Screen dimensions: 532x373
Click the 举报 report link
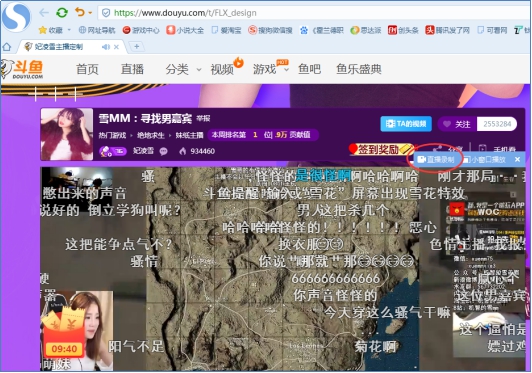[203, 118]
